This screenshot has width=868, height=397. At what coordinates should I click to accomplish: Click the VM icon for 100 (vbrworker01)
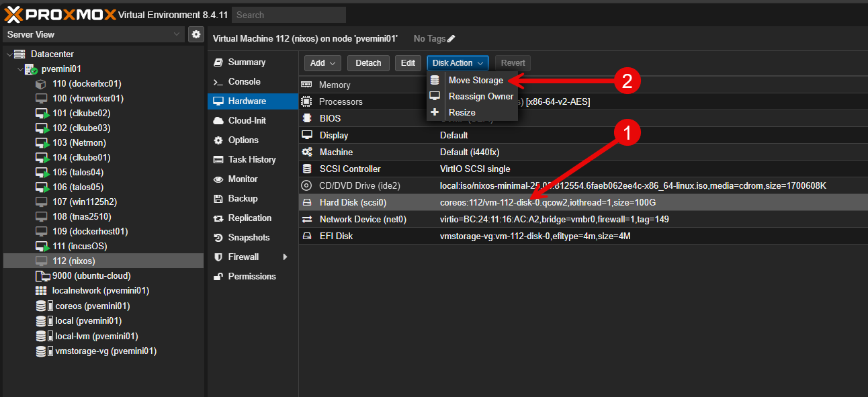pyautogui.click(x=41, y=99)
